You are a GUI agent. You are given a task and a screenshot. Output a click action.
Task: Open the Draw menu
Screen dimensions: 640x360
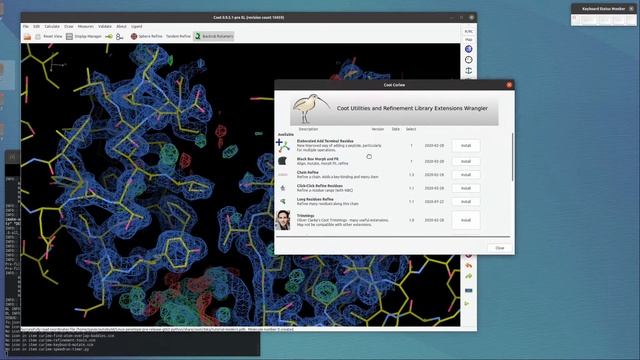(69, 27)
